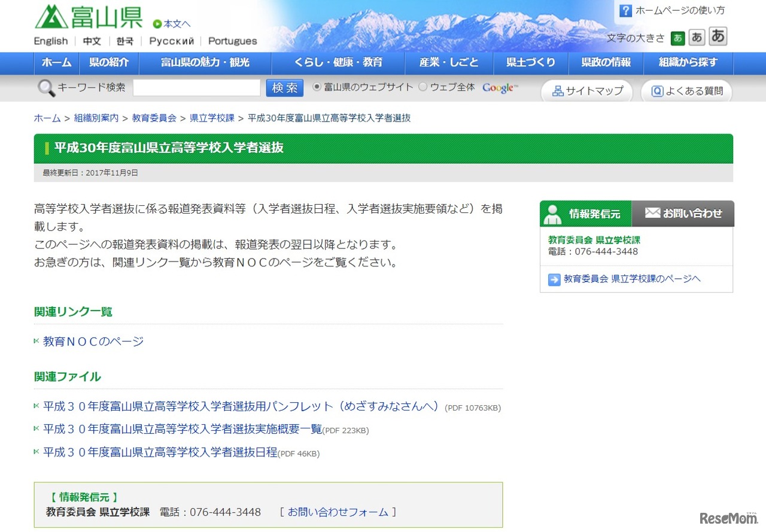The image size is (766, 532).
Task: Open the 組織から探す menu
Action: tap(687, 63)
